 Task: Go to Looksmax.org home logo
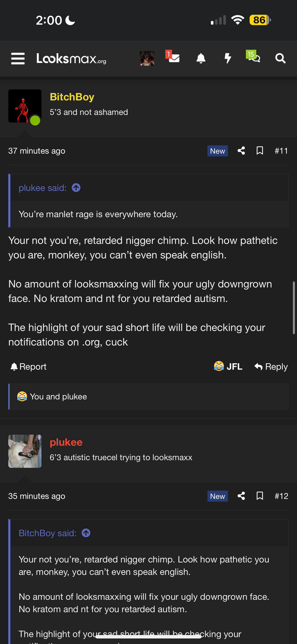click(x=71, y=59)
